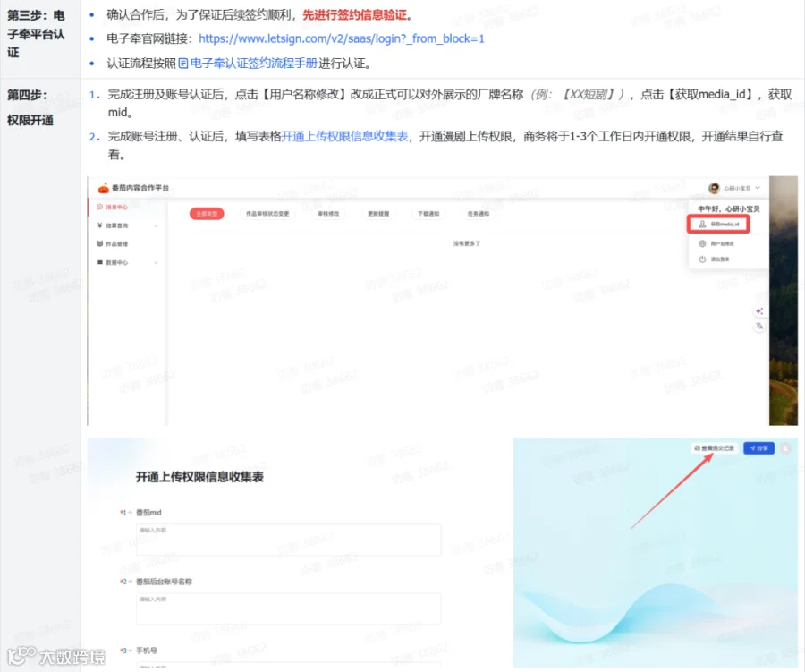The height and width of the screenshot is (672, 805).
Task: Click the 心研小宝贝 user avatar
Action: coord(714,189)
